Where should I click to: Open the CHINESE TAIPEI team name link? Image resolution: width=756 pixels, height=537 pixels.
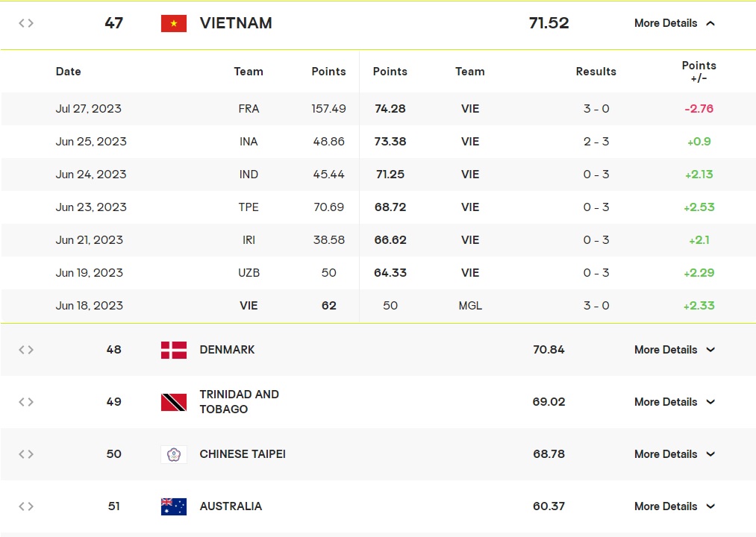pos(243,454)
